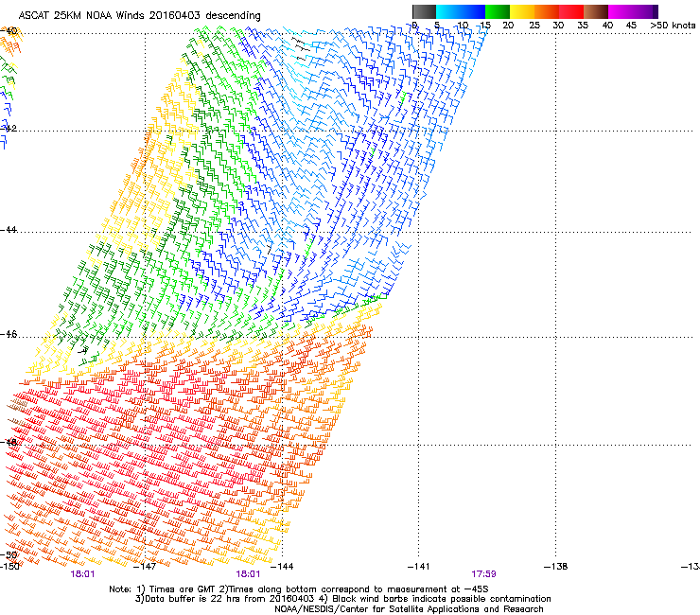Image resolution: width=700 pixels, height=615 pixels.
Task: Click the title 'ASCAT 25KM NOAA Winds 20160403 descending'
Action: coord(139,15)
